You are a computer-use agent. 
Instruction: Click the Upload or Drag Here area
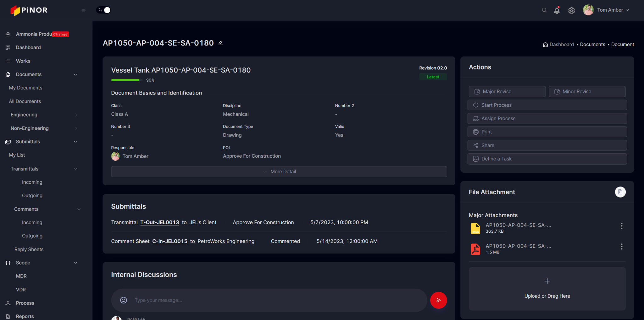coord(547,289)
